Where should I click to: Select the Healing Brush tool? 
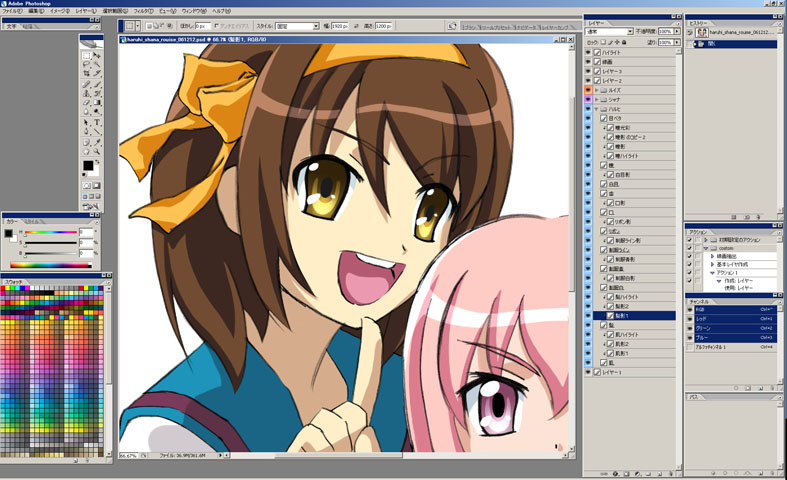86,84
